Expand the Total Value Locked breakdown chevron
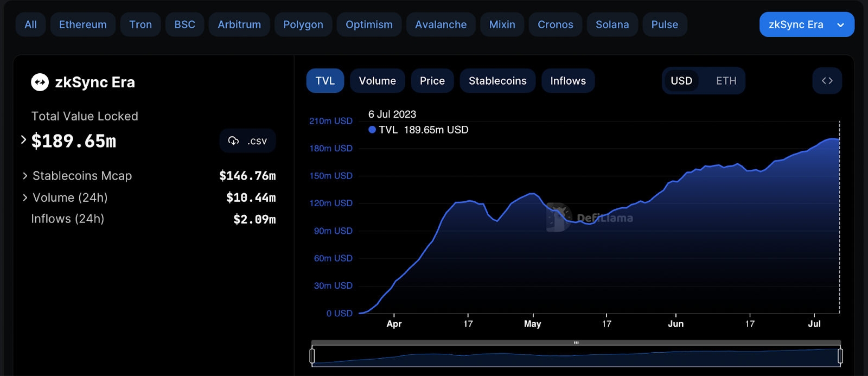The height and width of the screenshot is (376, 868). (23, 140)
